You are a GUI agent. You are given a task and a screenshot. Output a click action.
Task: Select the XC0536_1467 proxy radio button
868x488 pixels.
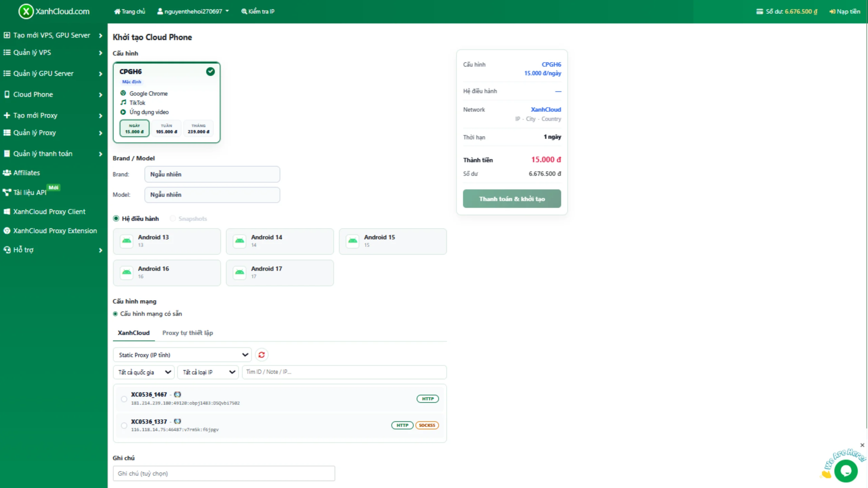tap(124, 399)
